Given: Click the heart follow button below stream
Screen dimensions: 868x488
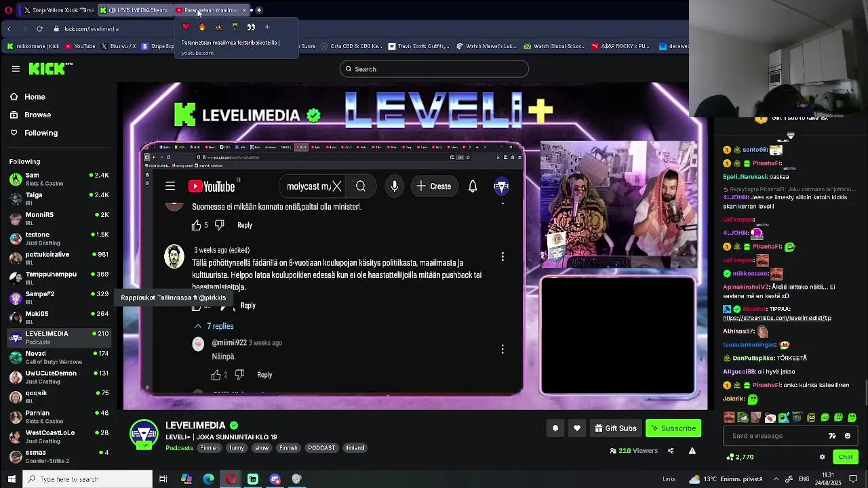Looking at the screenshot, I should (577, 428).
